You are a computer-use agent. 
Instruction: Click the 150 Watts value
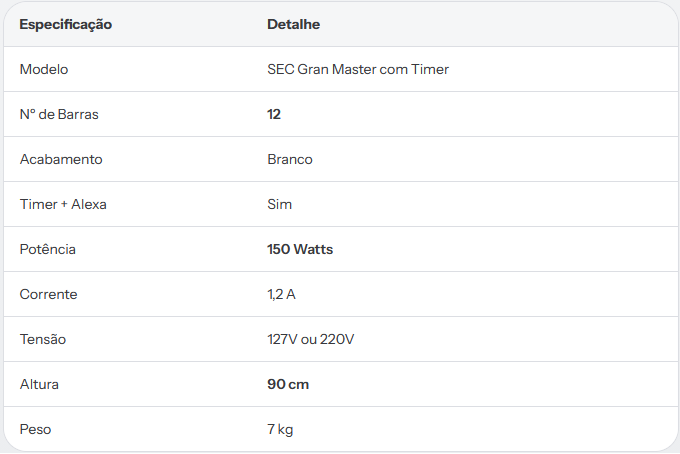pos(300,249)
